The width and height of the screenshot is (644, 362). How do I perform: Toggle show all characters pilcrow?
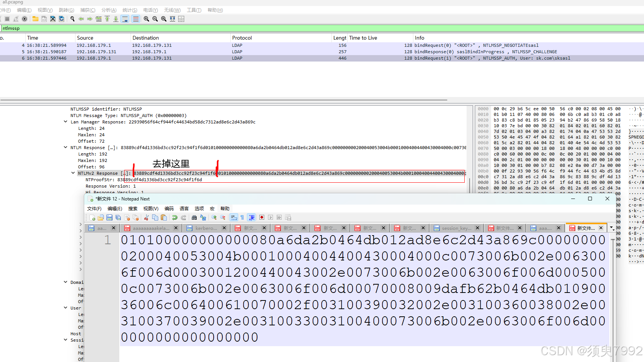(242, 217)
